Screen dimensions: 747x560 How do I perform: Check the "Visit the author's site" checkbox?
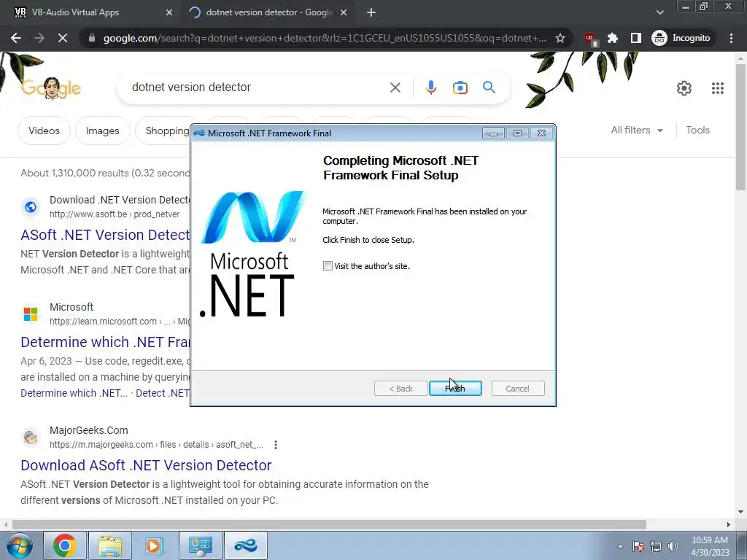click(x=328, y=266)
